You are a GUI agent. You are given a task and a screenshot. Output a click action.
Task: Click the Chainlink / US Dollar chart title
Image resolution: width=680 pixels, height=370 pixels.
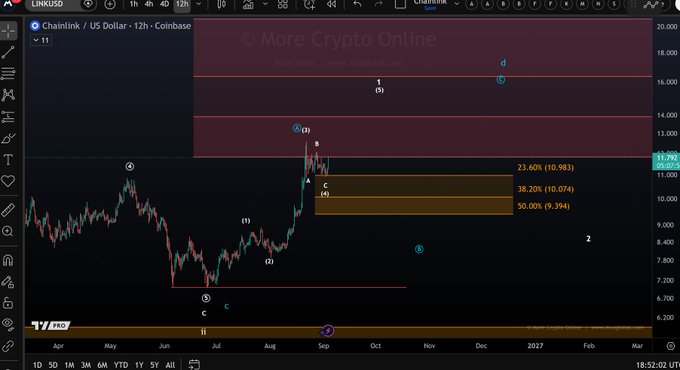click(116, 26)
